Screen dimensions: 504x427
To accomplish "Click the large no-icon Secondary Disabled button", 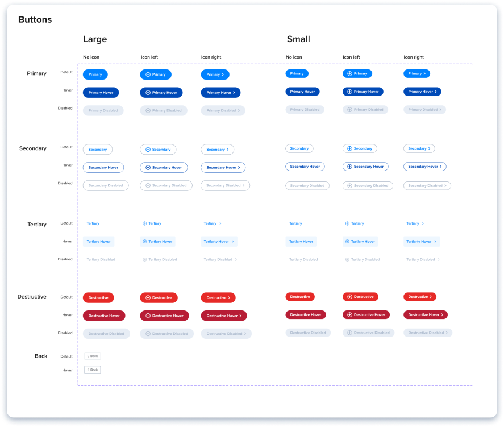I will (106, 185).
